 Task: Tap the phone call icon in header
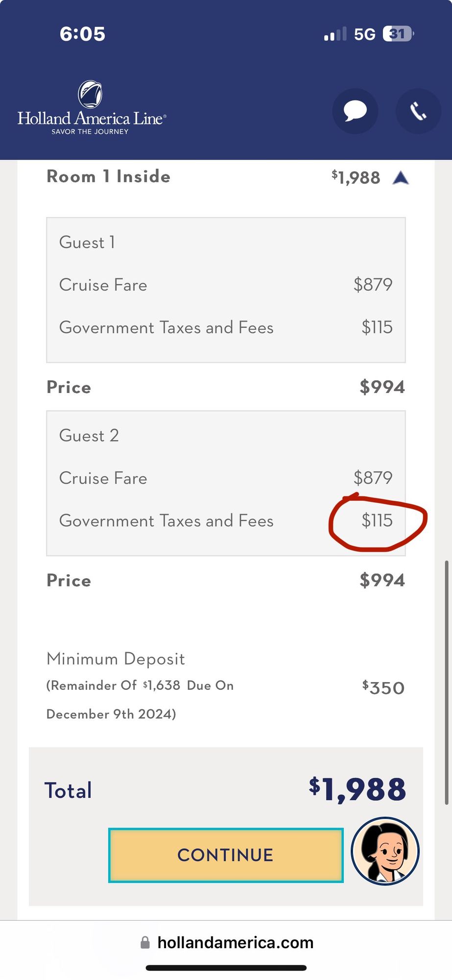(418, 111)
